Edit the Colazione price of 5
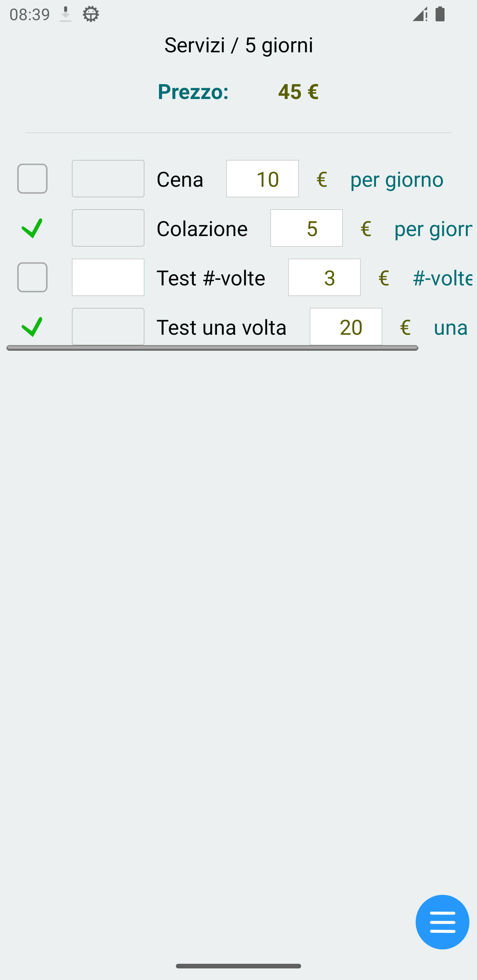This screenshot has width=477, height=980. tap(306, 228)
